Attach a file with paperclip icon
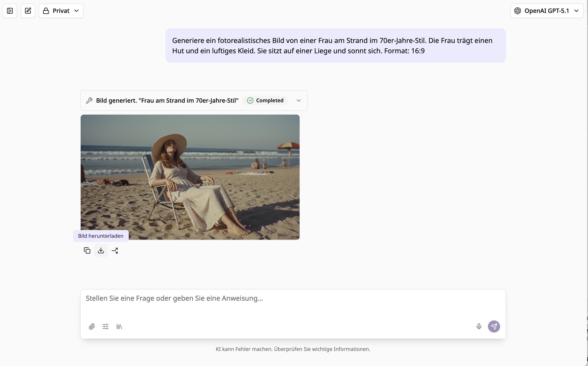The width and height of the screenshot is (588, 366). [x=92, y=326]
